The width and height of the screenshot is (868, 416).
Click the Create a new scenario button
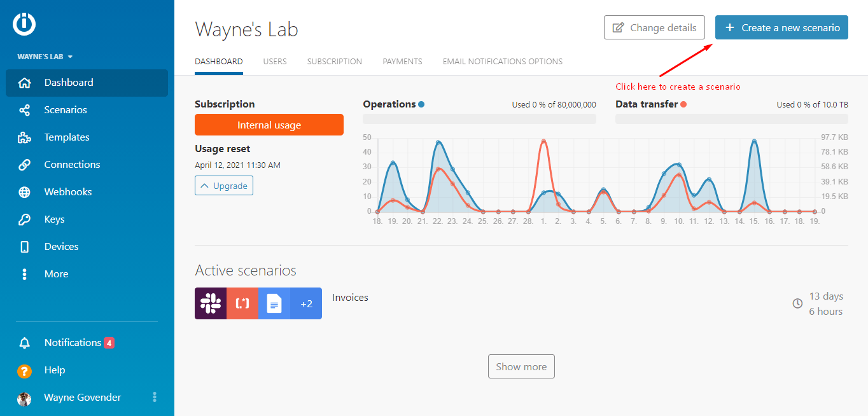point(781,27)
